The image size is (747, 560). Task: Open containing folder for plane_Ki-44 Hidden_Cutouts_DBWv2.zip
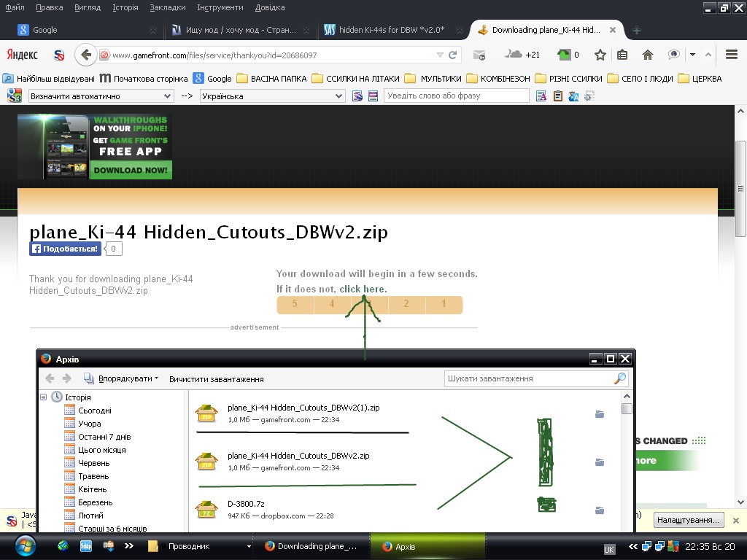click(x=600, y=462)
